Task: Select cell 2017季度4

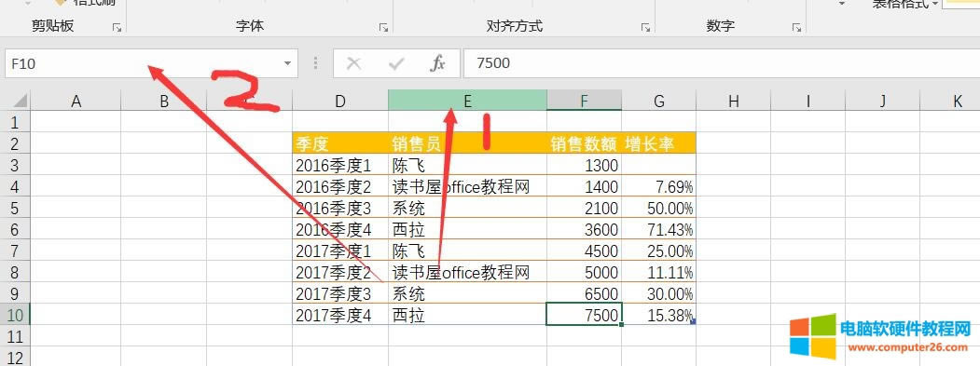Action: pyautogui.click(x=340, y=314)
